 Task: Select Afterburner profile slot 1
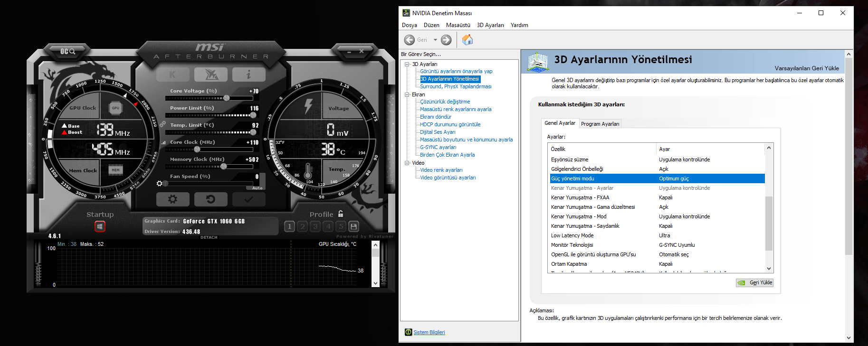pyautogui.click(x=290, y=226)
